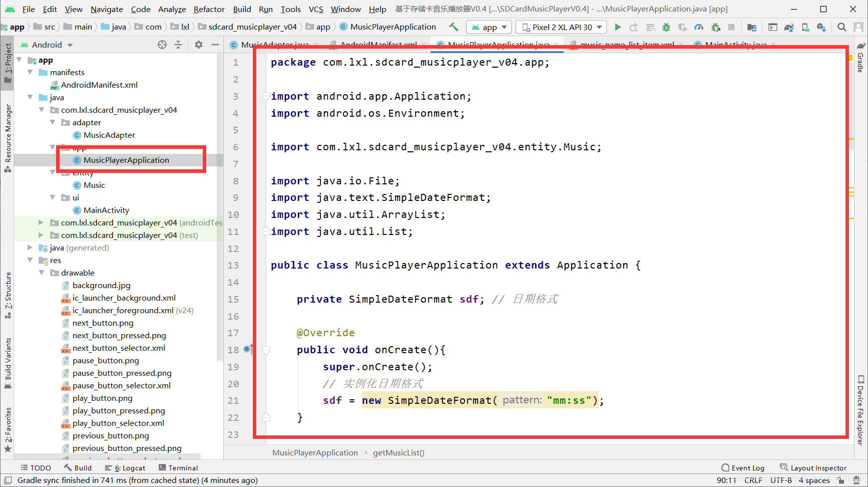Open the Pixel 2 XL API 30 device dropdown

coord(561,27)
